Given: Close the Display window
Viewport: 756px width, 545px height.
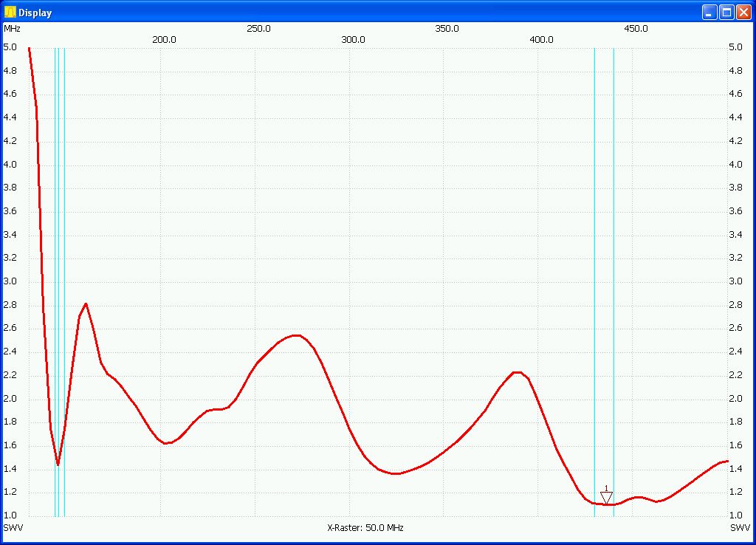Looking at the screenshot, I should click(x=743, y=12).
